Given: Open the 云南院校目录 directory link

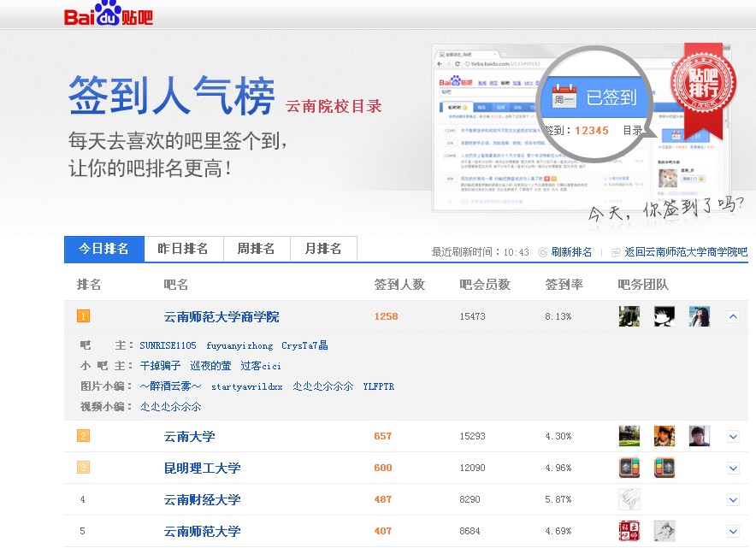Looking at the screenshot, I should [x=334, y=106].
